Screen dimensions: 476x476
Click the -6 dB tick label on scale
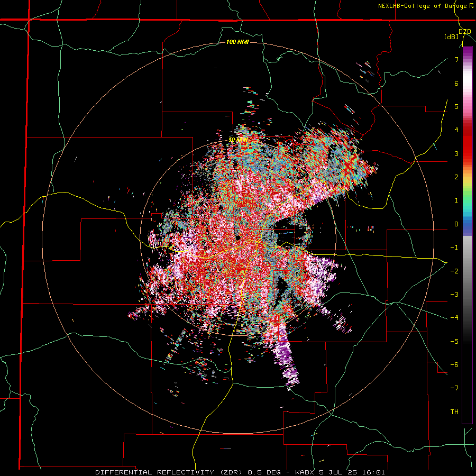[454, 365]
